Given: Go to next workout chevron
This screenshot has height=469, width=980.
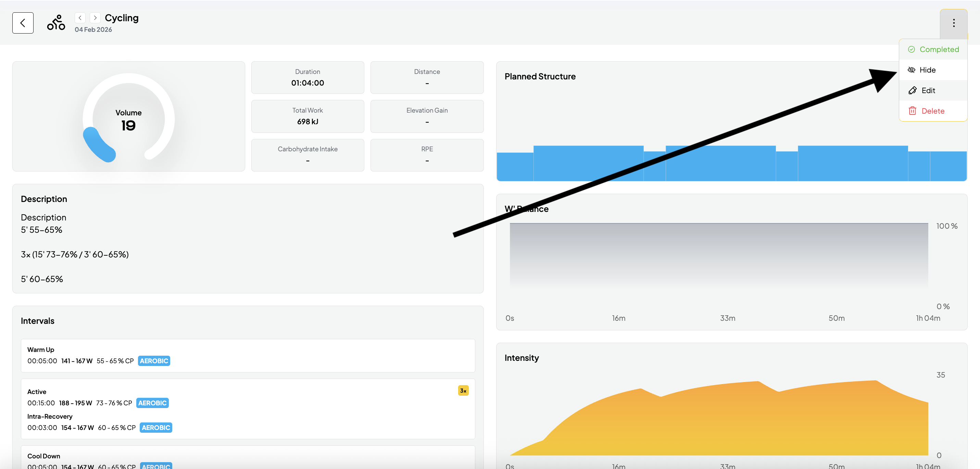Looking at the screenshot, I should [95, 18].
